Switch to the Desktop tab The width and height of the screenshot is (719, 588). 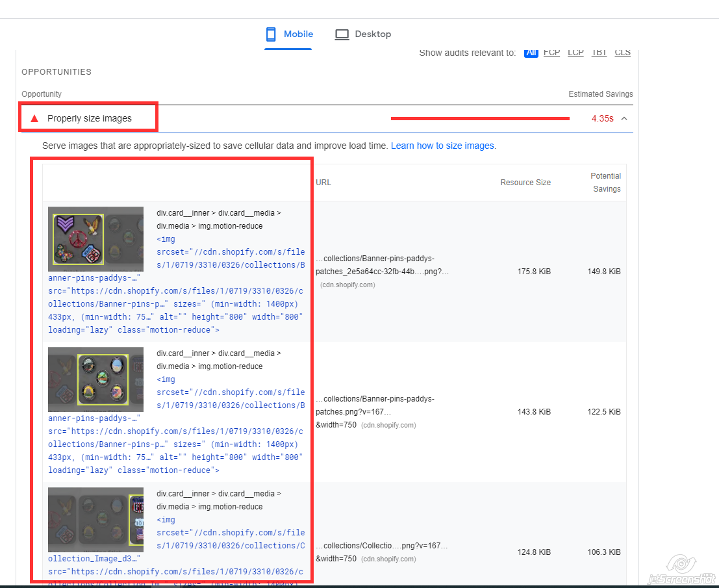coord(372,34)
